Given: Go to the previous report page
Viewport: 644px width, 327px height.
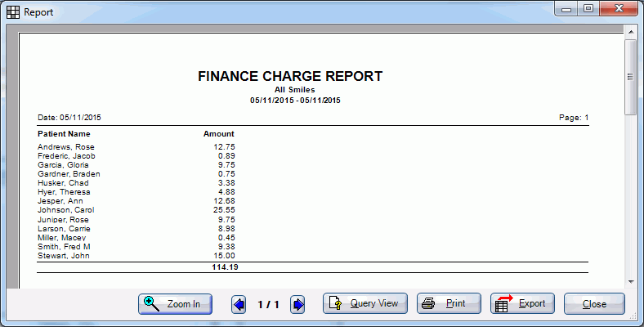Looking at the screenshot, I should (x=239, y=305).
